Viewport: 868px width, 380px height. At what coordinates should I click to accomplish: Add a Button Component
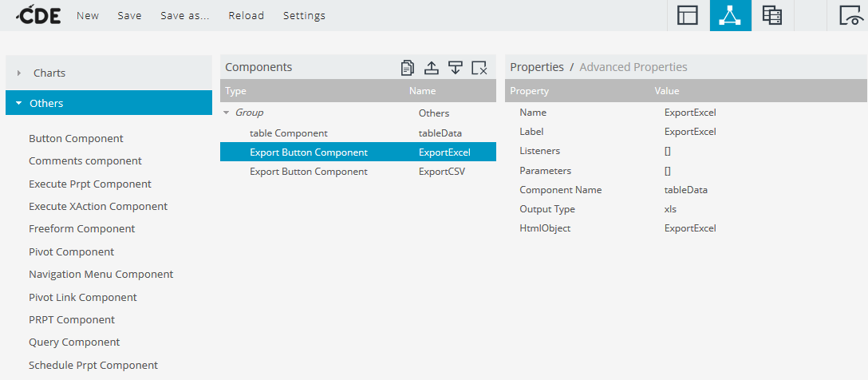[x=76, y=138]
